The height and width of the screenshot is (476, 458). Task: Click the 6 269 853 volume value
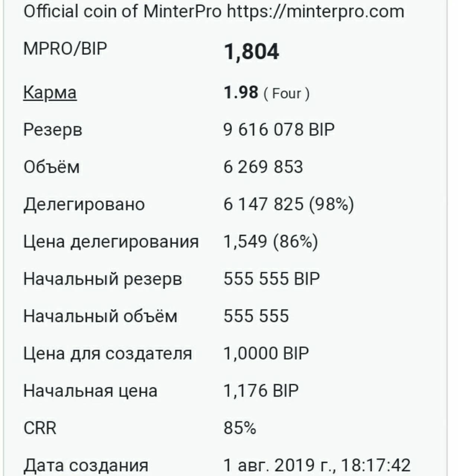(x=263, y=167)
